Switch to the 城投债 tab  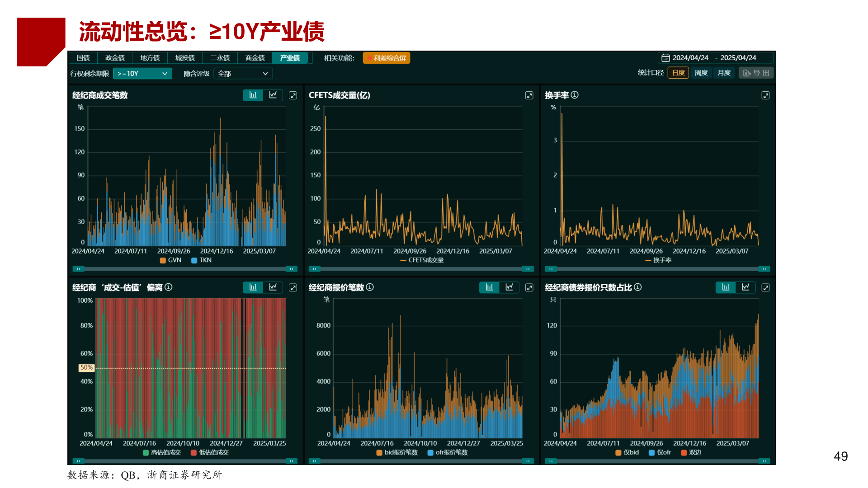pyautogui.click(x=185, y=58)
